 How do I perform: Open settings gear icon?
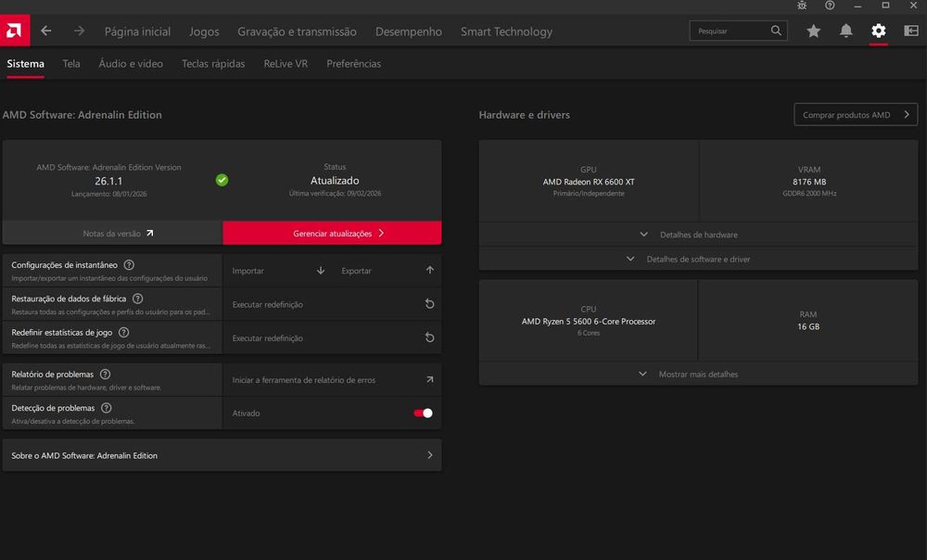(x=879, y=31)
